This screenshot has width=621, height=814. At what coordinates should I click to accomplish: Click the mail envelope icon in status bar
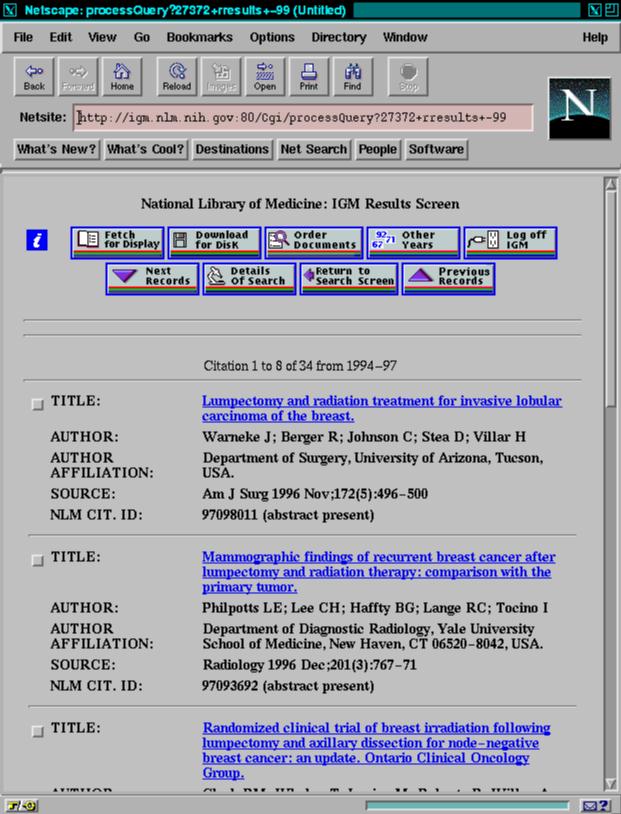(x=595, y=806)
